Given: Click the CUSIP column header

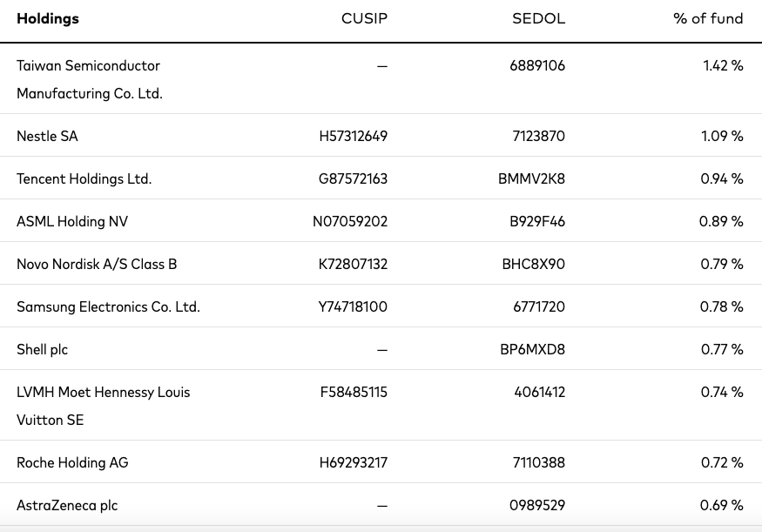Looking at the screenshot, I should pos(364,18).
